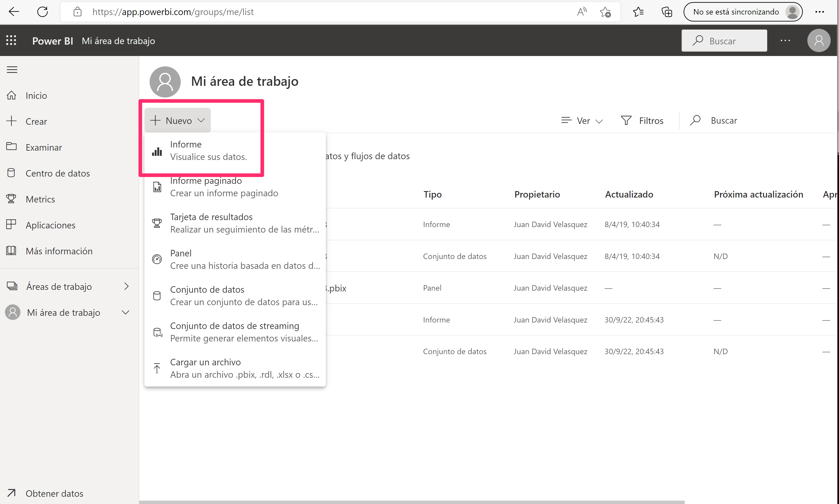This screenshot has height=504, width=839.
Task: Expand the Nuevo dropdown button
Action: tap(178, 120)
